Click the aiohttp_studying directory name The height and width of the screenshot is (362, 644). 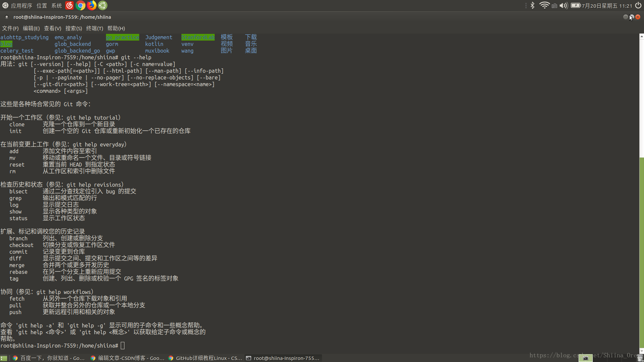tap(24, 37)
